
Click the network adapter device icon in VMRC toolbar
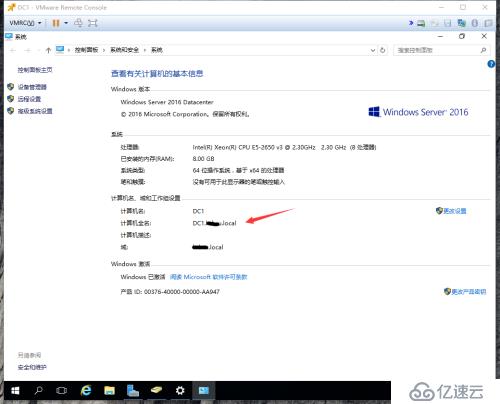[462, 23]
